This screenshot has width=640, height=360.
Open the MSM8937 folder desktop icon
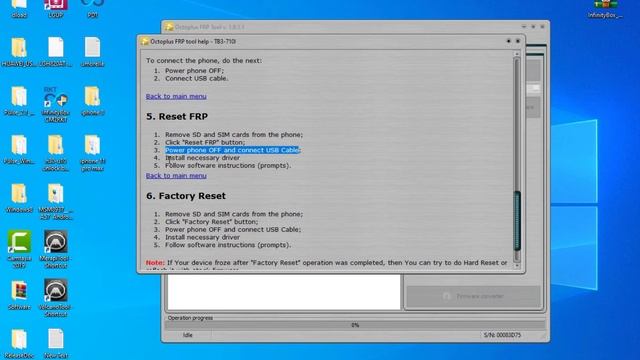click(56, 202)
